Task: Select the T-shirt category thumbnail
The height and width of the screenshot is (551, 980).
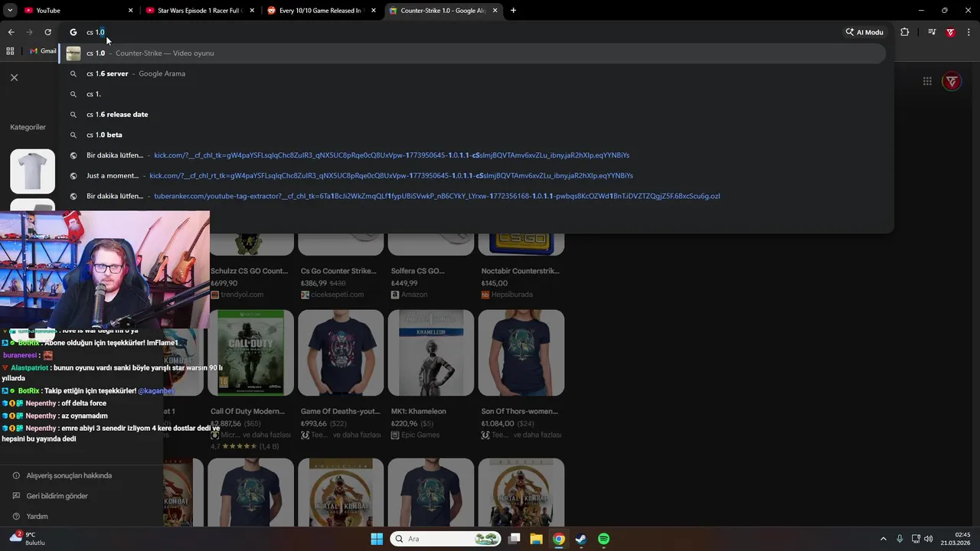Action: [x=32, y=171]
